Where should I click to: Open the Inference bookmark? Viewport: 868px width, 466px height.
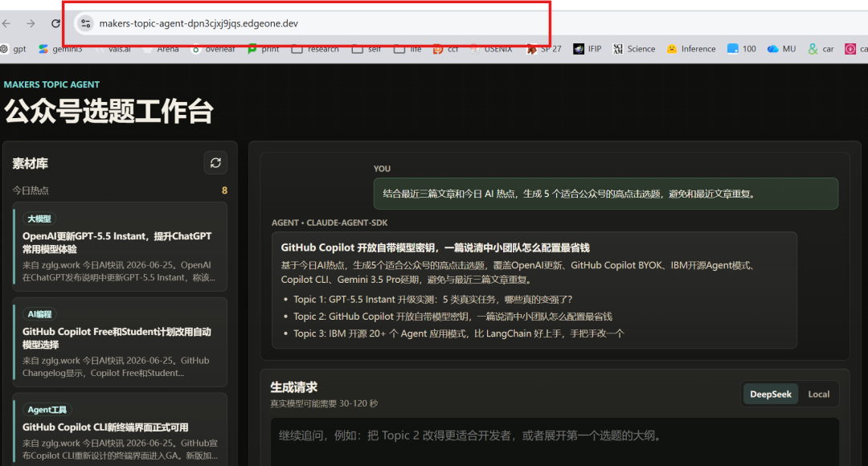pyautogui.click(x=691, y=49)
